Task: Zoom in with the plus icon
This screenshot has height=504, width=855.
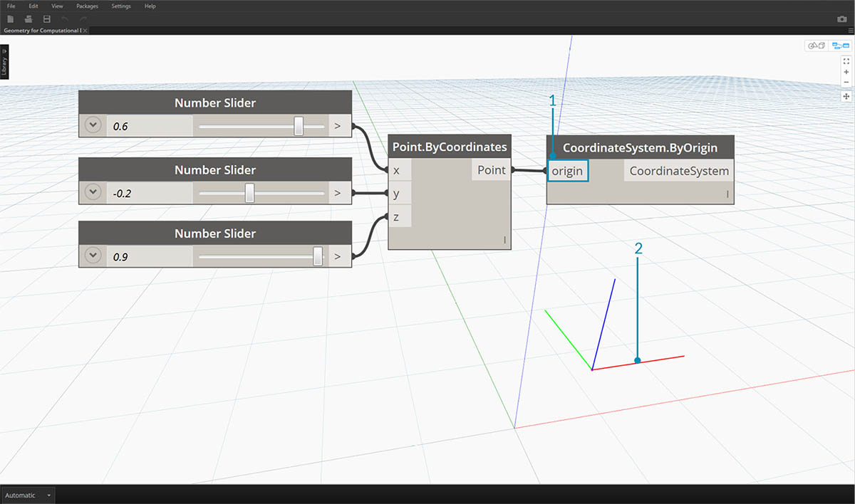Action: tap(846, 71)
